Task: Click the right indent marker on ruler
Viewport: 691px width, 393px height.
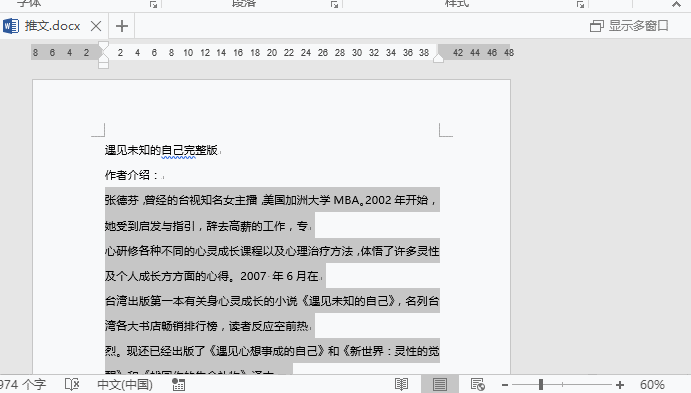Action: [438, 59]
